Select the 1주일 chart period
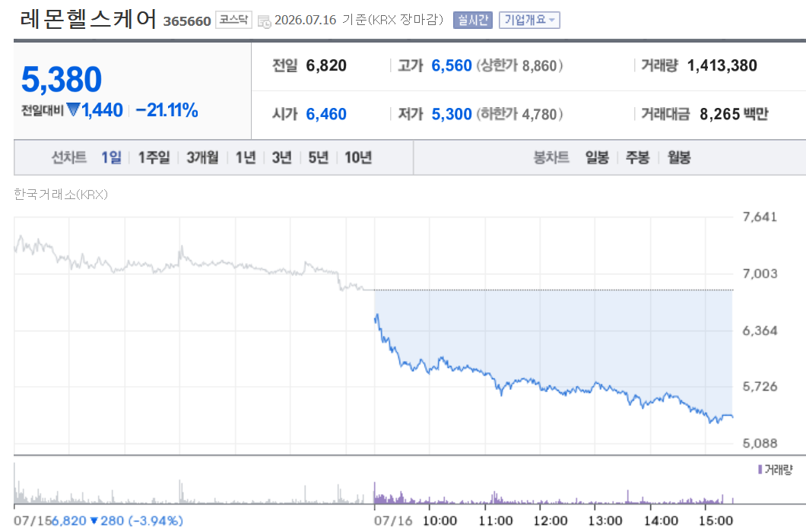Viewport: 806px width, 532px height. click(154, 157)
